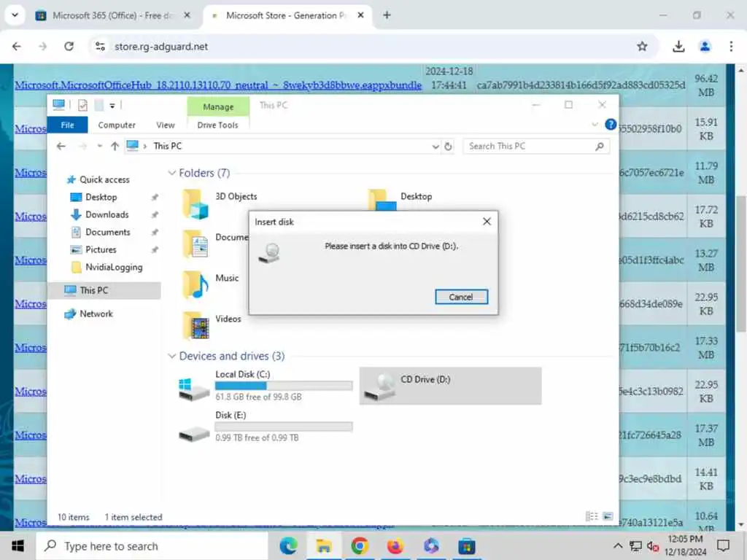Open Firefox from taskbar
Viewport: 747px width, 560px height.
(395, 546)
